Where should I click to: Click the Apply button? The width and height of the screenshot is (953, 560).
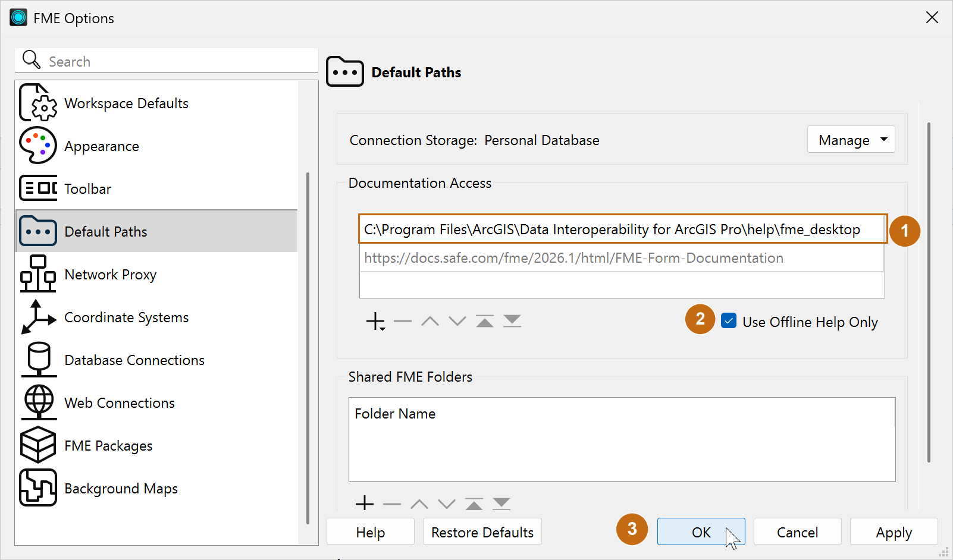894,531
